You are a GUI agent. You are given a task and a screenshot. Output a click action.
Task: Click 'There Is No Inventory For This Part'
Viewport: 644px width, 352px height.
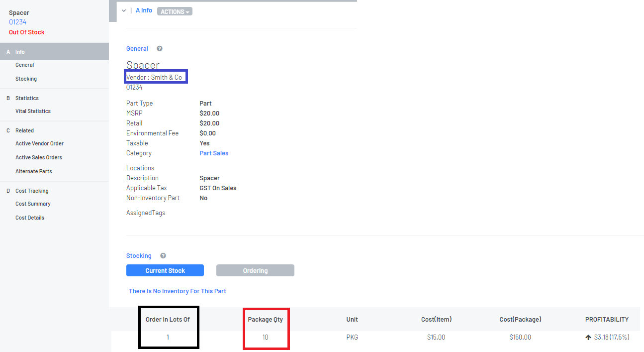pyautogui.click(x=178, y=291)
